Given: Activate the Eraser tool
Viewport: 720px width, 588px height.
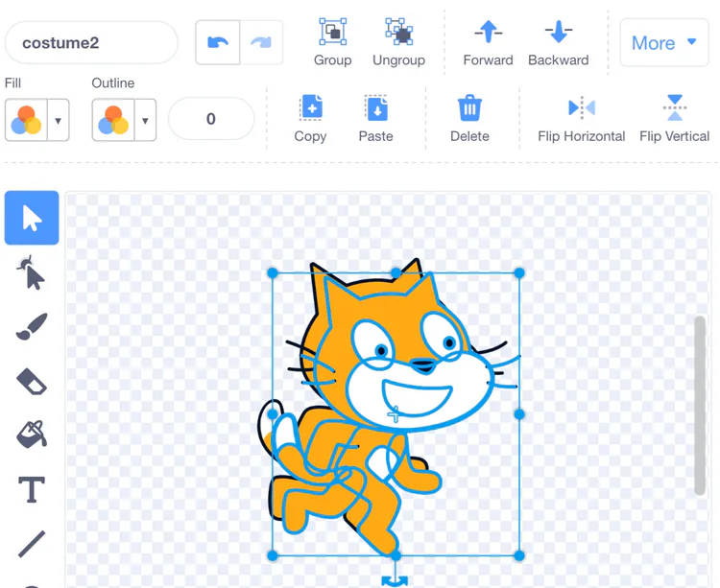Looking at the screenshot, I should coord(32,381).
